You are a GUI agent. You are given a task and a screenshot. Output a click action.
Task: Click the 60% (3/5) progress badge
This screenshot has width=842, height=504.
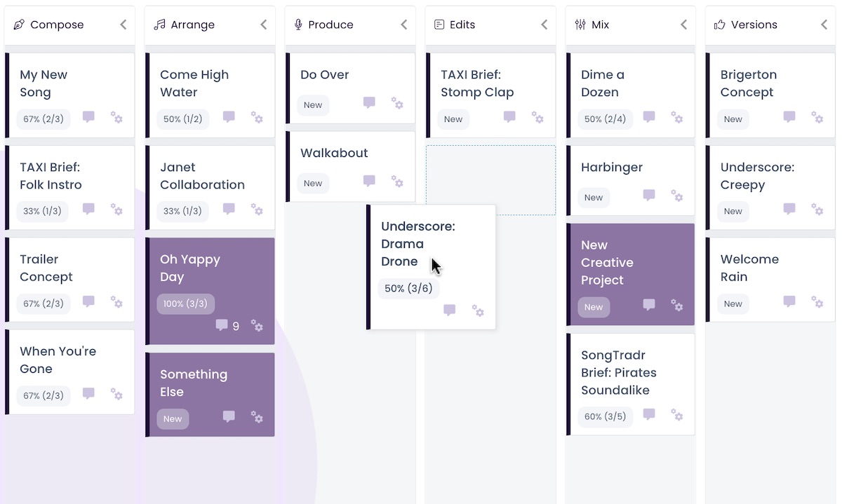(605, 416)
